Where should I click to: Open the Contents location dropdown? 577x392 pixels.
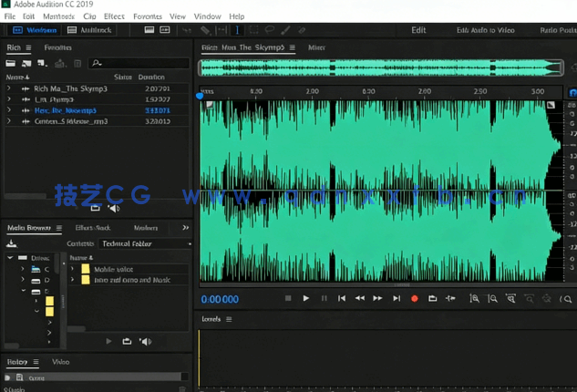pyautogui.click(x=146, y=244)
